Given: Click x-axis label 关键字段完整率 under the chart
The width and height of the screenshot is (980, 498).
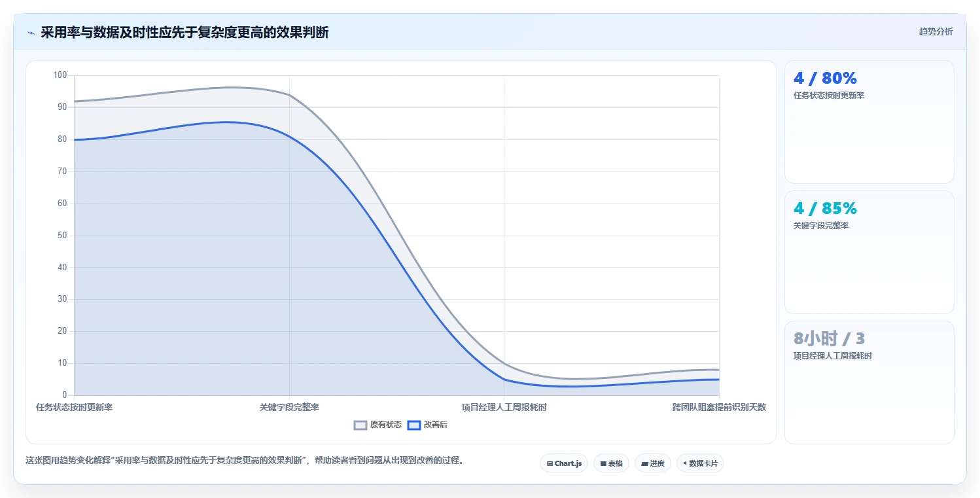Looking at the screenshot, I should [289, 407].
